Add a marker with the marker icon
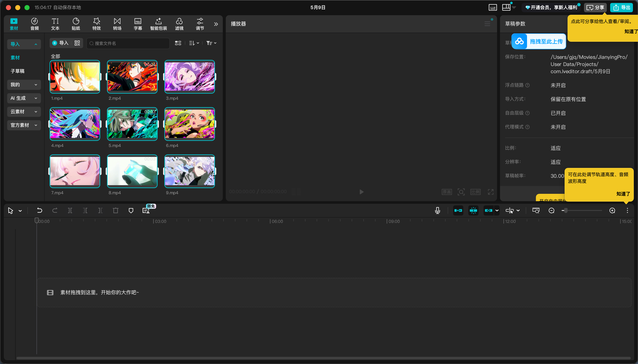638x364 pixels. 131,210
